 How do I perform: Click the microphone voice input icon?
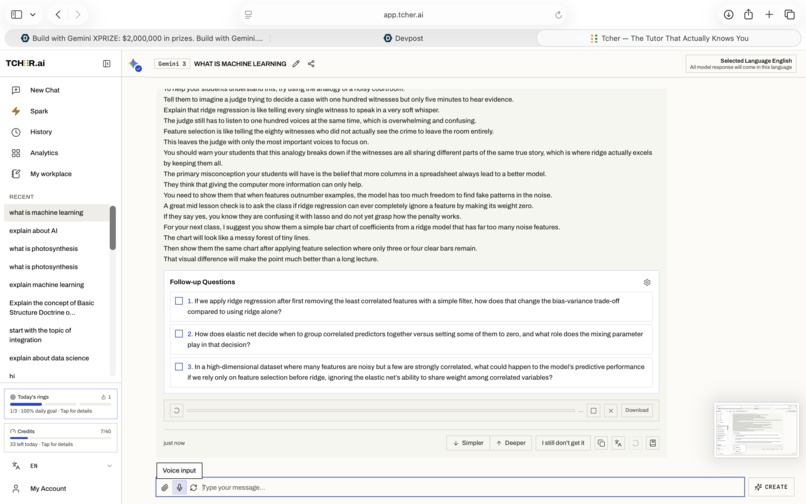point(179,488)
